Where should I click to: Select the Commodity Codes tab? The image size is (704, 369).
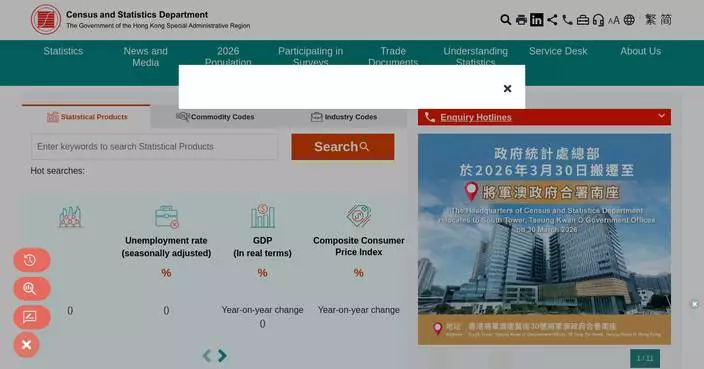tap(215, 117)
